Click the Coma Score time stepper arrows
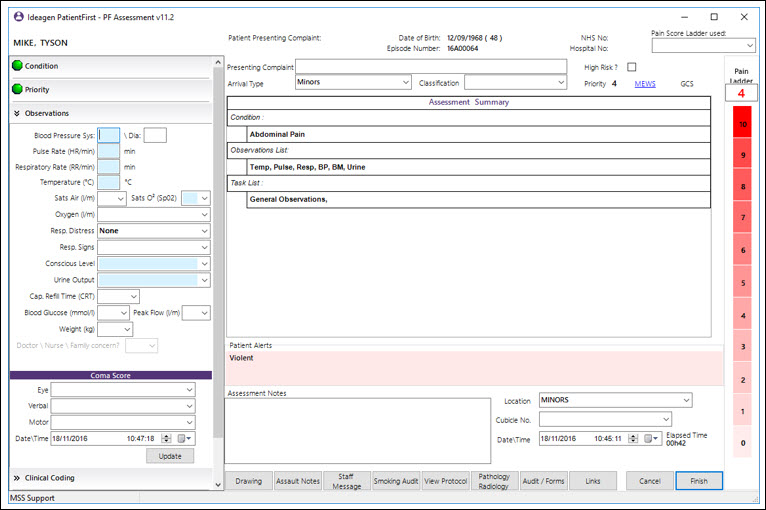766x510 pixels. pyautogui.click(x=166, y=438)
